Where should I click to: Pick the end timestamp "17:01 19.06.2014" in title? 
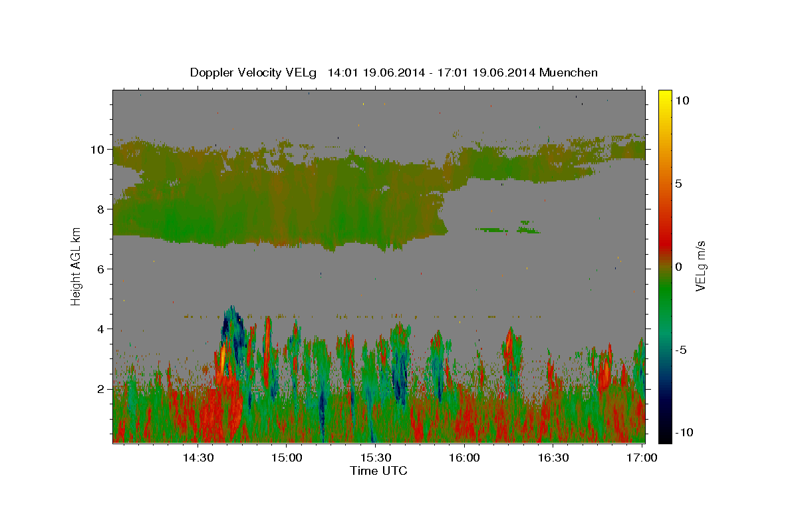tap(483, 72)
